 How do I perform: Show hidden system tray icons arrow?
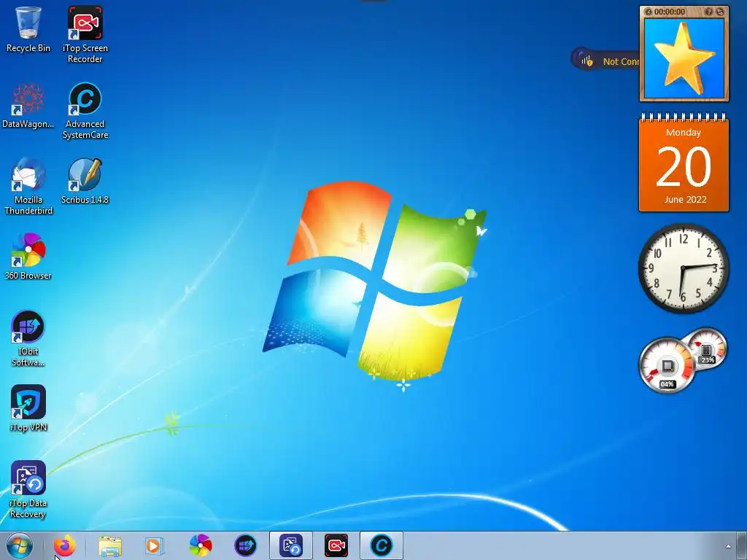(x=728, y=546)
